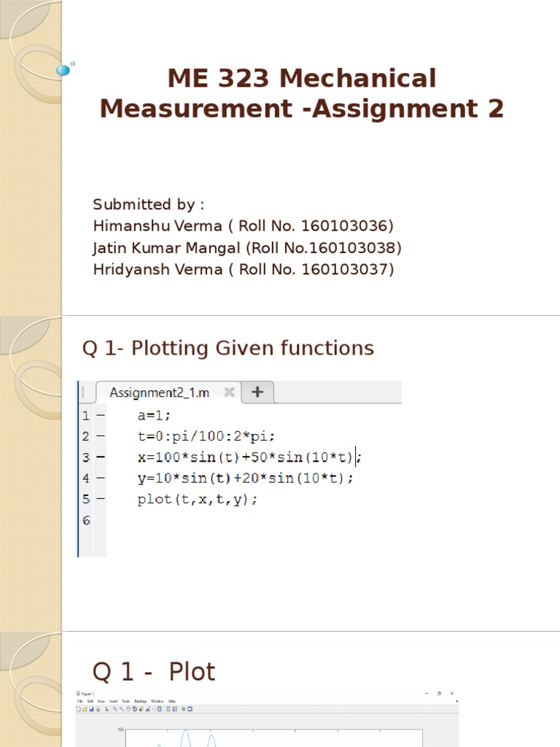Click the Show Plot Tools icon in the figure toolbar
560x747 pixels.
(x=190, y=709)
